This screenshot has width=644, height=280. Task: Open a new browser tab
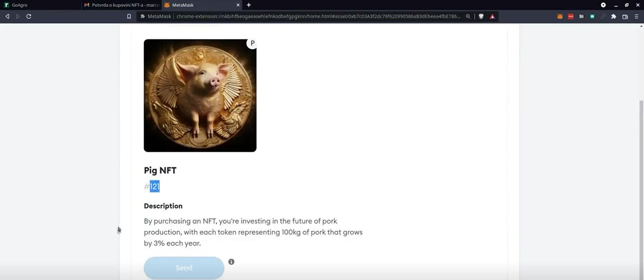click(x=249, y=5)
